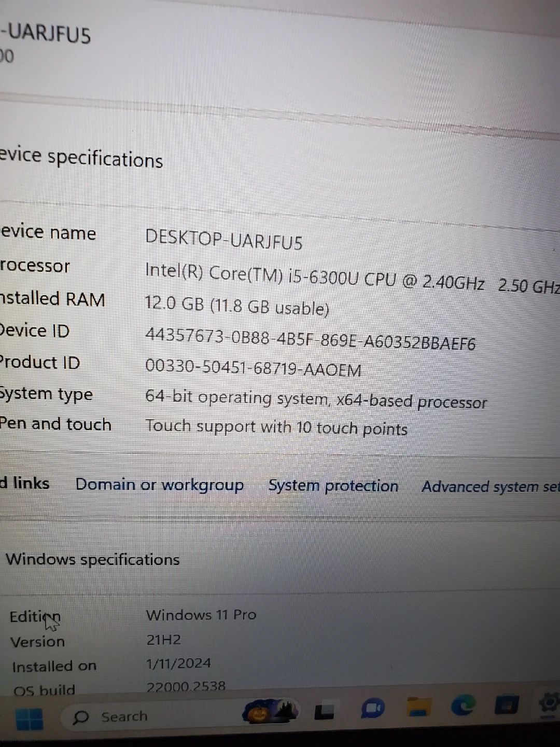Collapse the Device specifications section header
The height and width of the screenshot is (747, 560).
(83, 158)
